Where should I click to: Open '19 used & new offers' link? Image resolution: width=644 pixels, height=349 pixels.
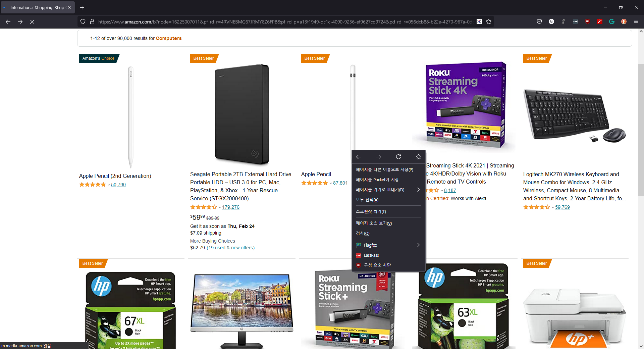tap(230, 248)
